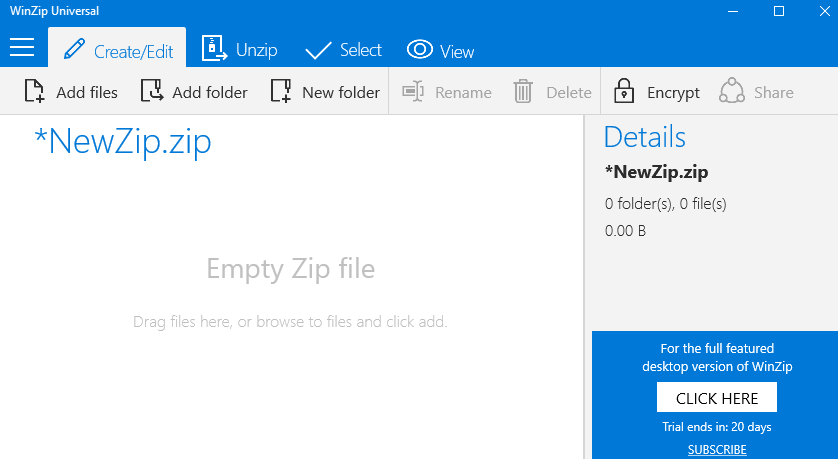Click the Empty Zip file drop area
The image size is (838, 459).
(x=290, y=268)
